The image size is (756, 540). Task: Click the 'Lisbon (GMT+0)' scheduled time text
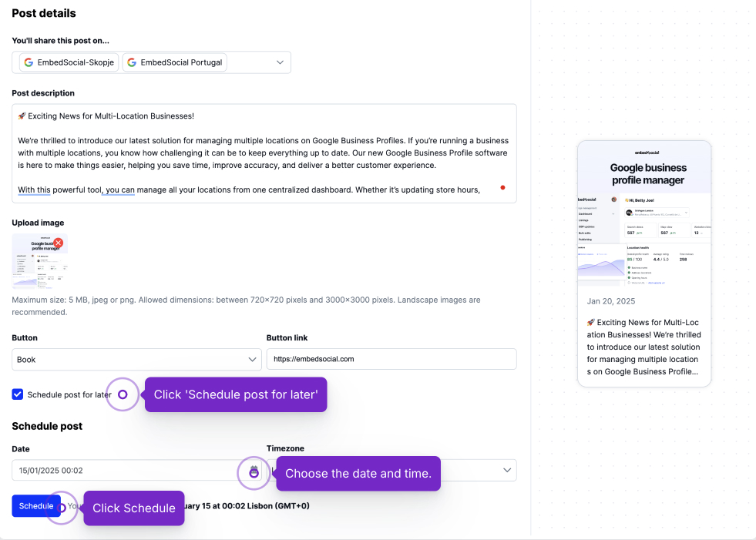tap(278, 506)
